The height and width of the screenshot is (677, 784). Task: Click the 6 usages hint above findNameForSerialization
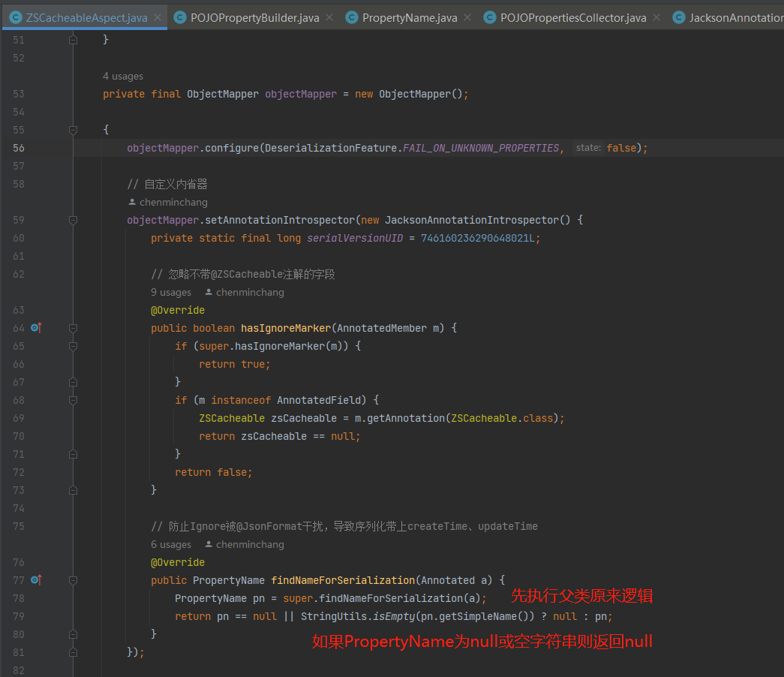tap(171, 544)
